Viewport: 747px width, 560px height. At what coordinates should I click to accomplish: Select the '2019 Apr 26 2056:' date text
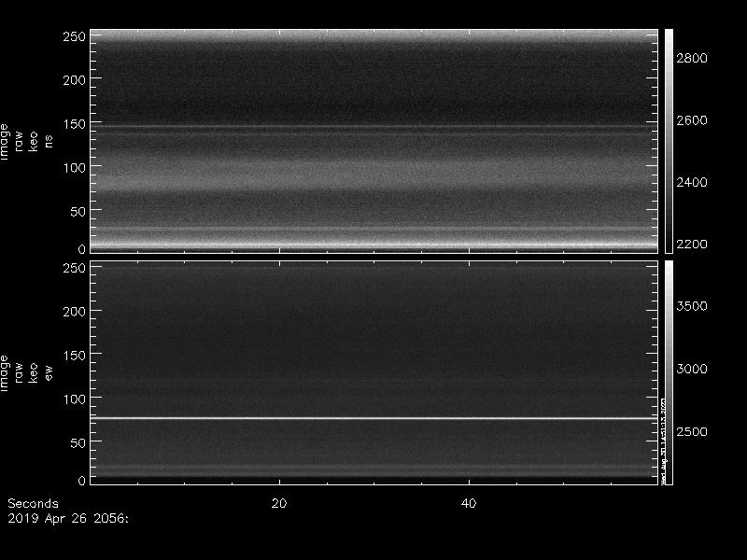tap(68, 518)
